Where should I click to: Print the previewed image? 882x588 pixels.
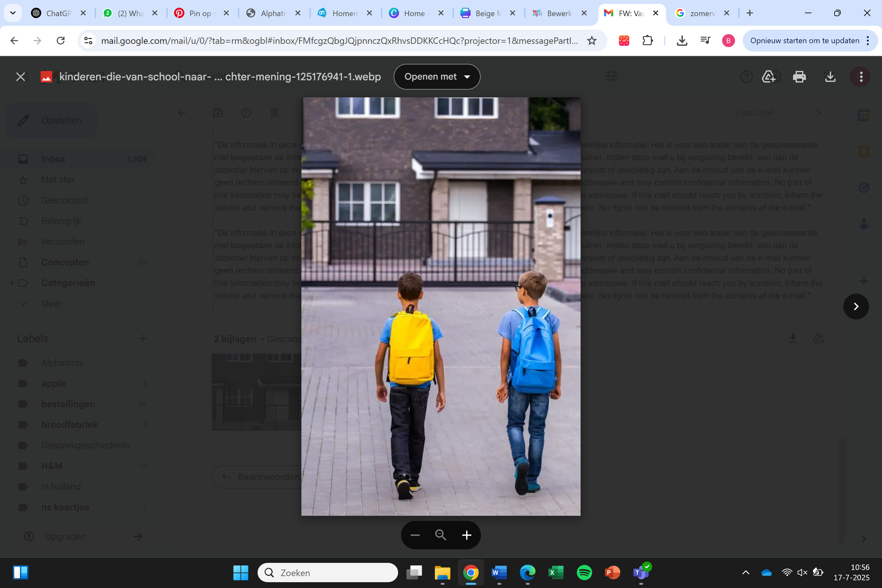[x=799, y=76]
